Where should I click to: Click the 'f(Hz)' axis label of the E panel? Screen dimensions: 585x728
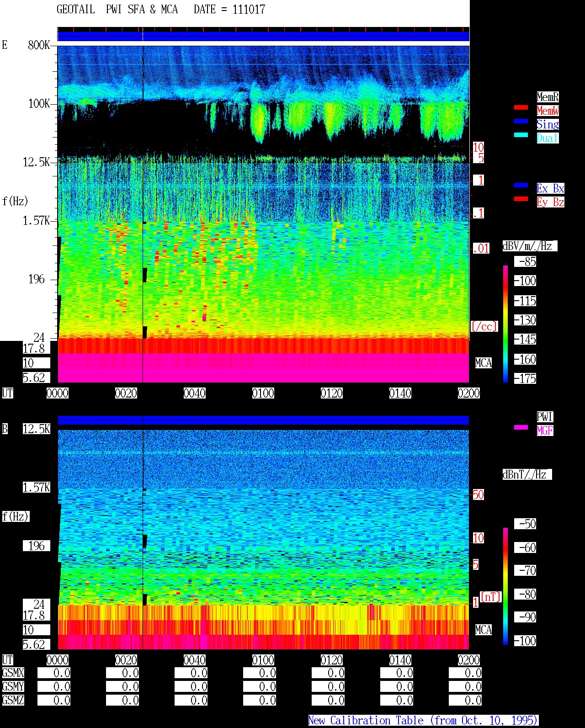coord(15,201)
